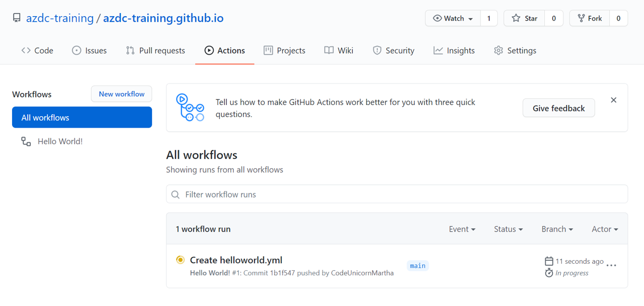Open the Insights tab
This screenshot has height=306, width=644.
[x=454, y=50]
